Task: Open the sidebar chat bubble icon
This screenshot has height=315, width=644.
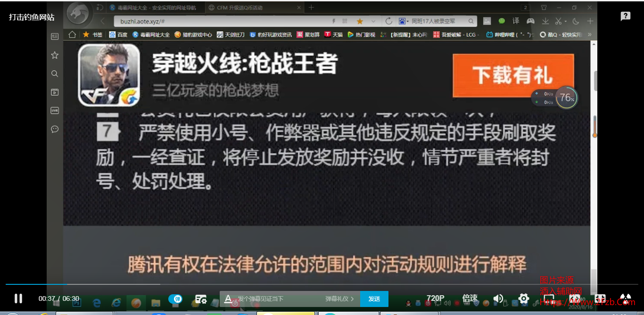Action: pos(55,129)
